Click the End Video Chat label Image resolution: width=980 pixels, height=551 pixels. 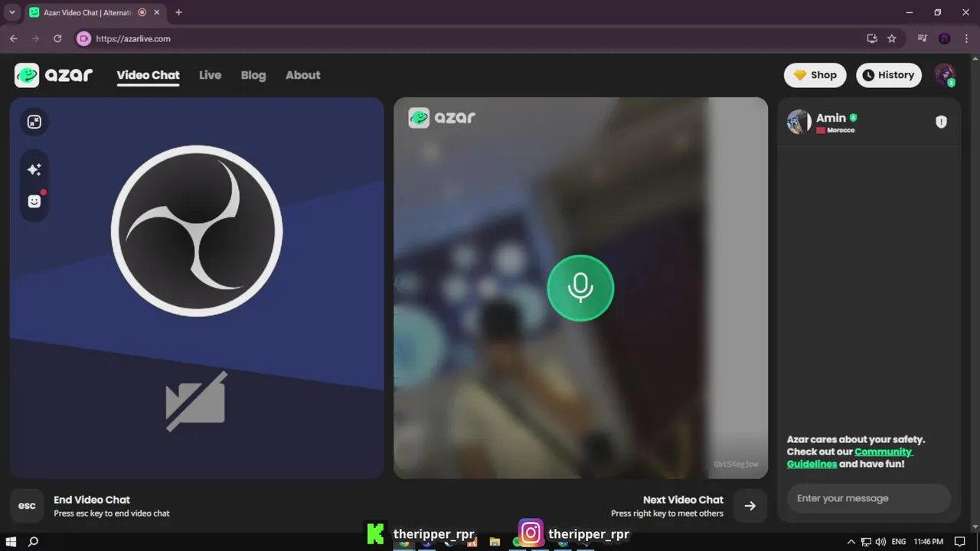pos(92,500)
